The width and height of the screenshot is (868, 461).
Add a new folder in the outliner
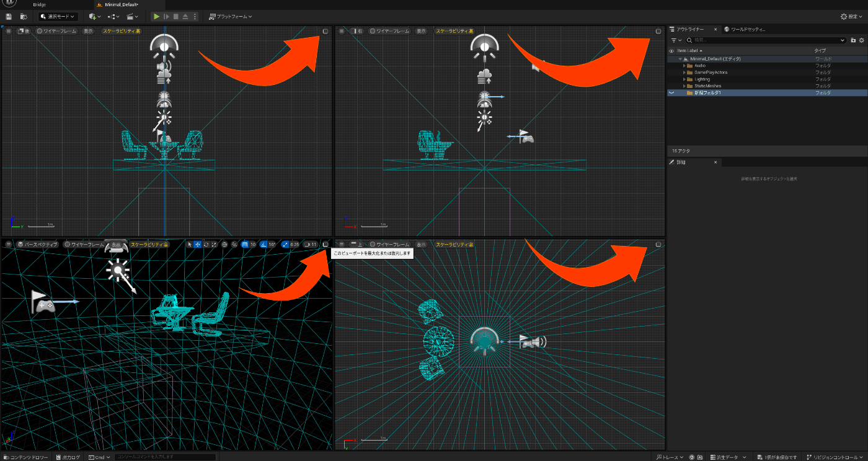tap(853, 40)
